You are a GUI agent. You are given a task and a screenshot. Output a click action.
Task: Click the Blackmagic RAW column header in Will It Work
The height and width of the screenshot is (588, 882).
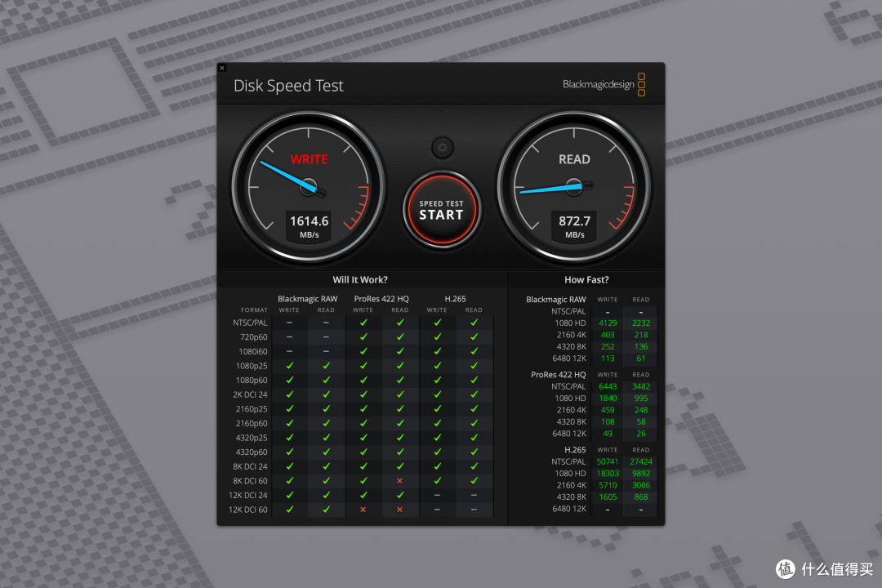click(x=307, y=299)
